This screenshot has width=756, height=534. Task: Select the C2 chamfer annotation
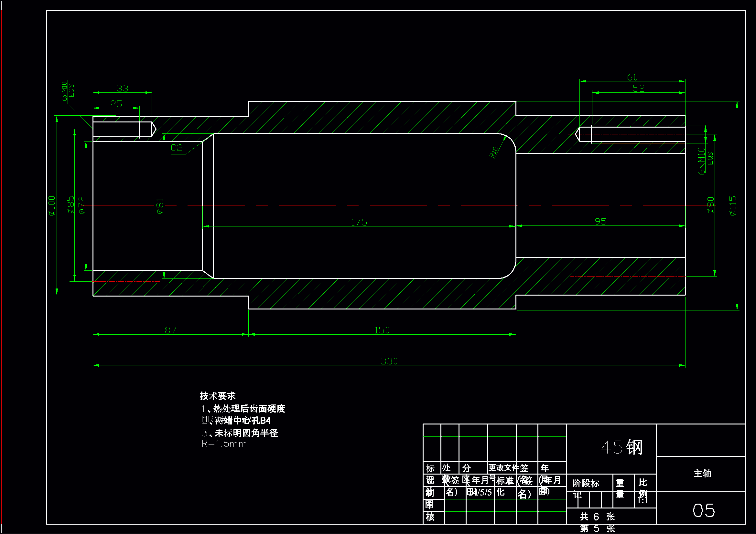tap(177, 148)
